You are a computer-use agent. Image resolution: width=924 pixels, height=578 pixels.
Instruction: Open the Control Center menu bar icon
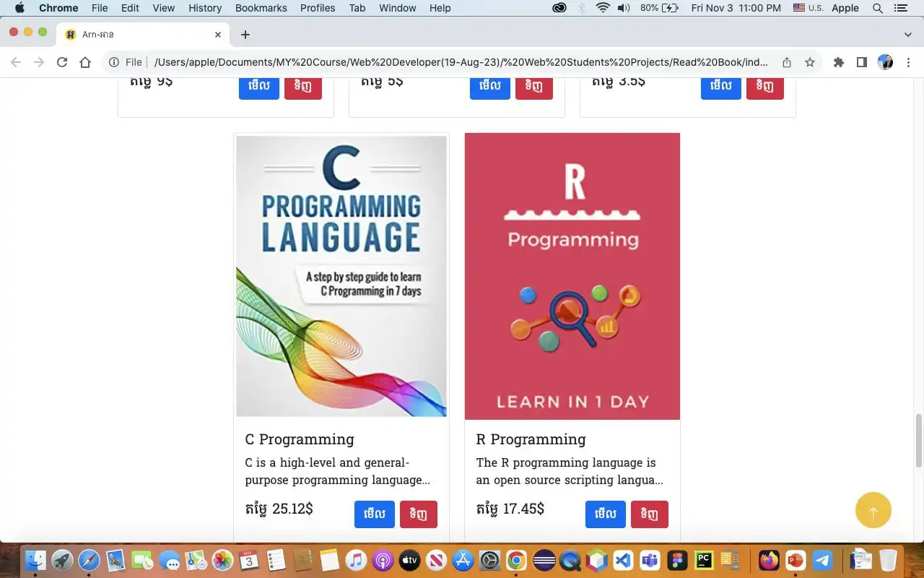[901, 8]
